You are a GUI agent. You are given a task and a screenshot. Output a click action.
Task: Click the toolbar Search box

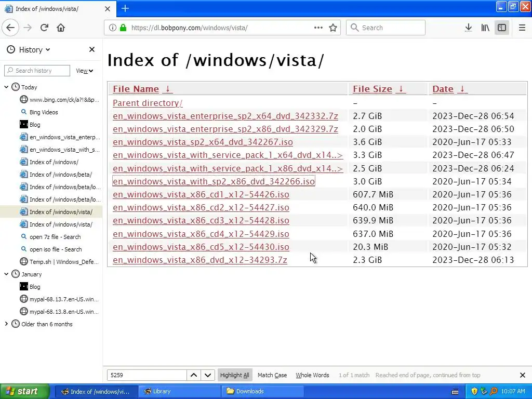(x=386, y=28)
